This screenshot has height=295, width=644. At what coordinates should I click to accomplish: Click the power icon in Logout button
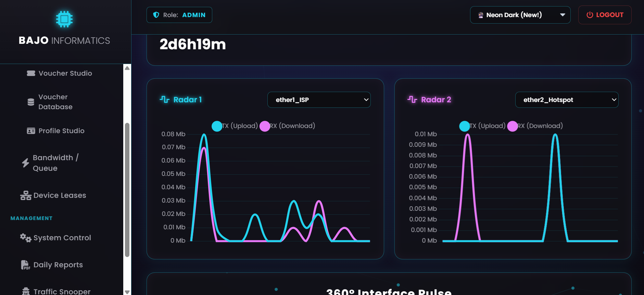pos(590,15)
